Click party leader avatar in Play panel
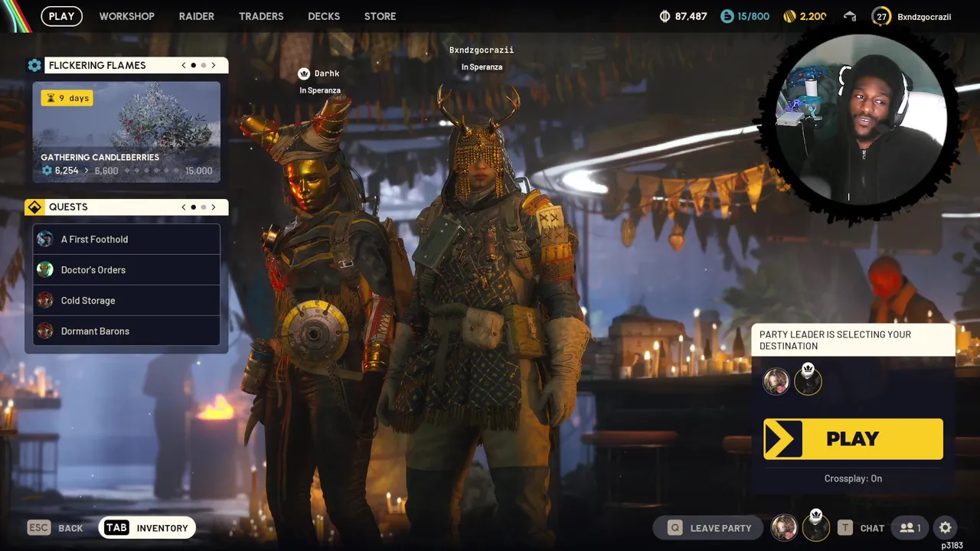Image resolution: width=980 pixels, height=551 pixels. point(808,380)
